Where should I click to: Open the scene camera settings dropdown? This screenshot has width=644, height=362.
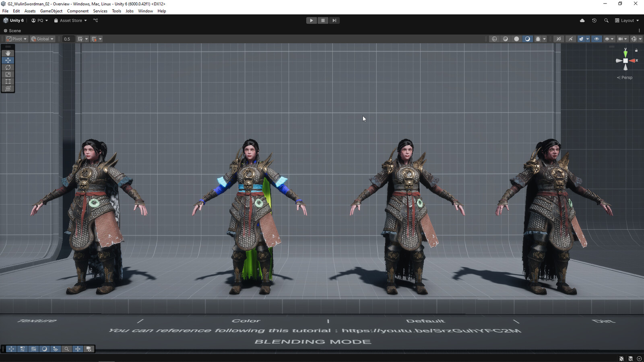pos(622,39)
